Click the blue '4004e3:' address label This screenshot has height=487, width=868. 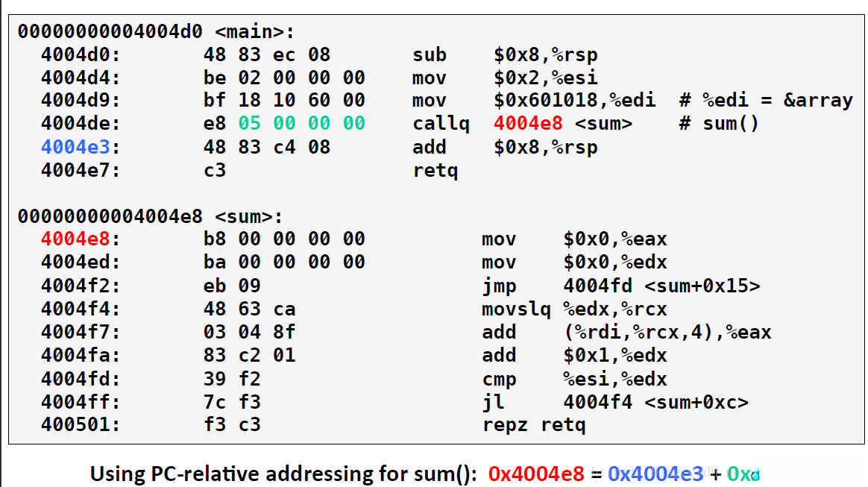point(81,147)
